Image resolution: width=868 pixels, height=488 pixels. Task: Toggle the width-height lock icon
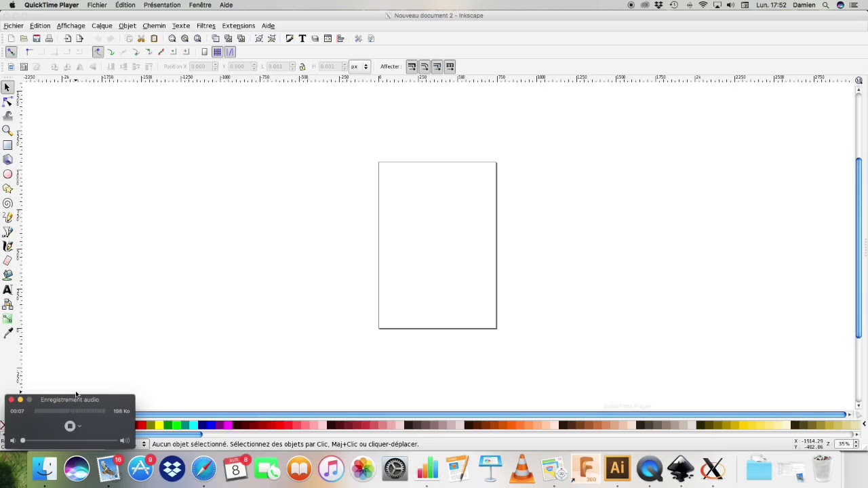[x=302, y=66]
